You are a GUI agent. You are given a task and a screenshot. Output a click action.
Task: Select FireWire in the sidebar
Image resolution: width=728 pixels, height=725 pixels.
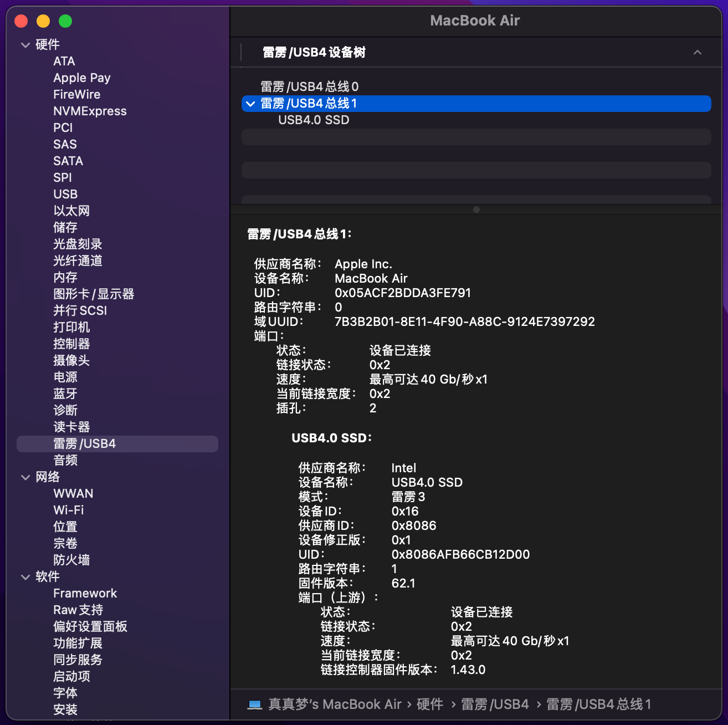point(77,95)
